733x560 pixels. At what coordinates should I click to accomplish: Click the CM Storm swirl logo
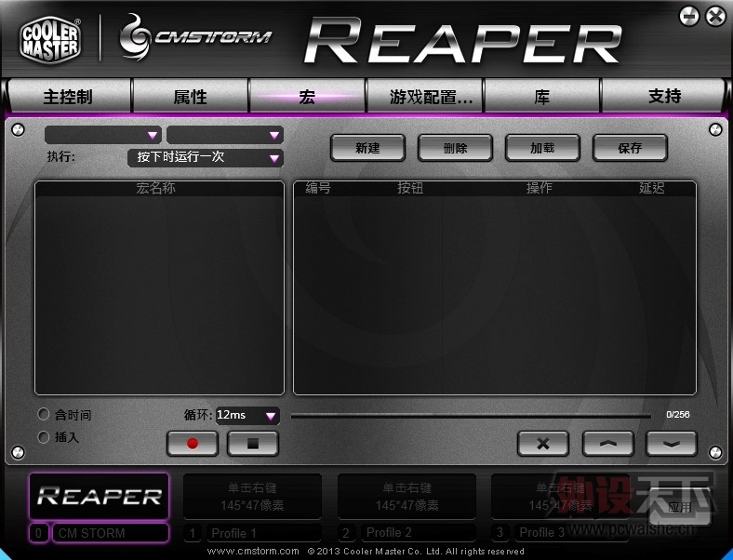[x=135, y=37]
